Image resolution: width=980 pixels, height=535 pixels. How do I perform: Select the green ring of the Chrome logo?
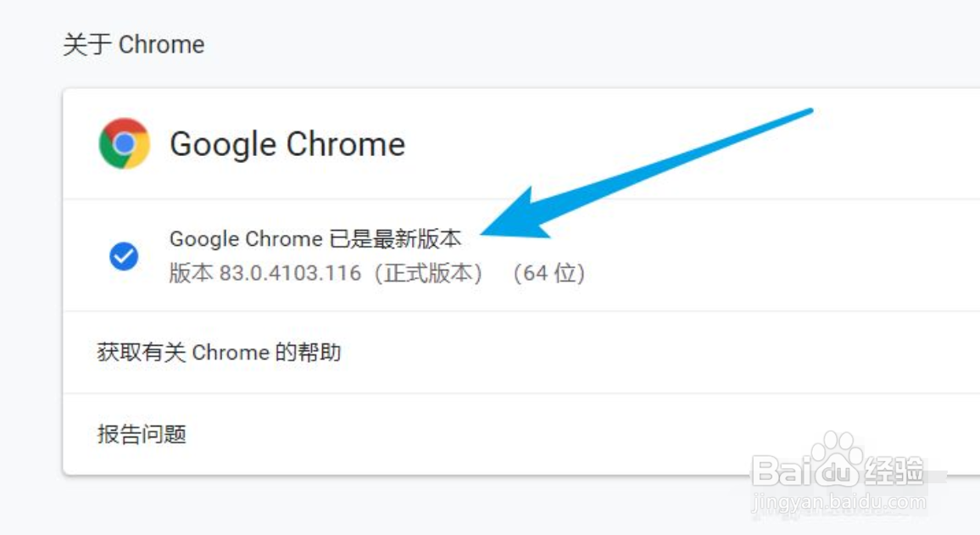107,154
